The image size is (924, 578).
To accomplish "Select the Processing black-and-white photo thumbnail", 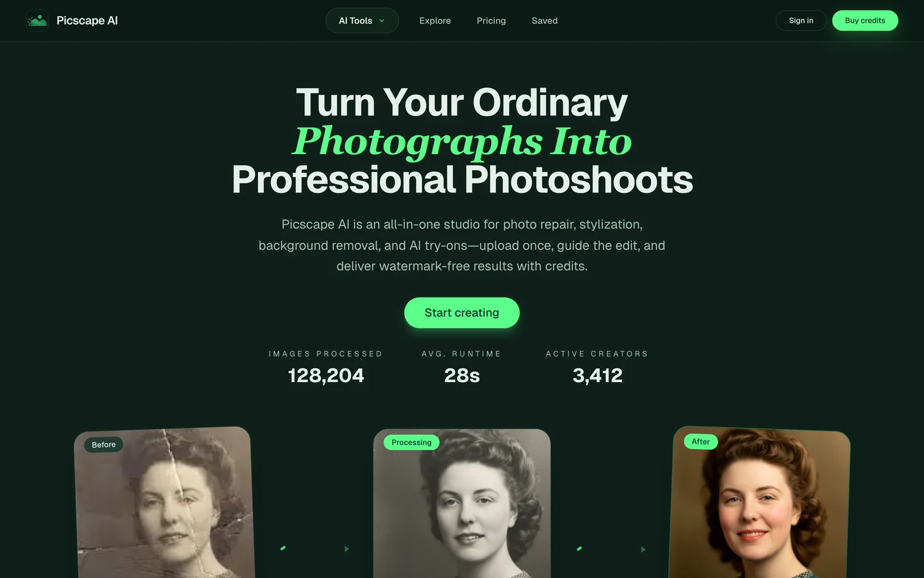I will 462,504.
